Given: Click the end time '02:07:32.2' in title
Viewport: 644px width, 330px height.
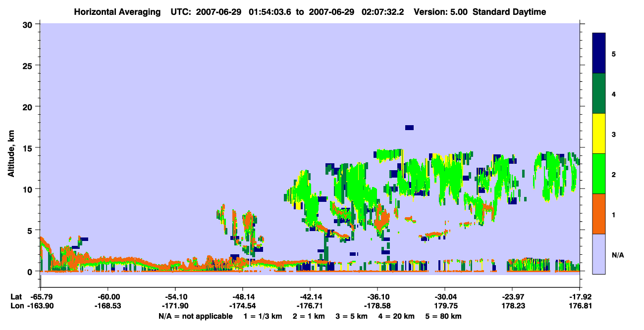Looking at the screenshot, I should click(x=383, y=12).
